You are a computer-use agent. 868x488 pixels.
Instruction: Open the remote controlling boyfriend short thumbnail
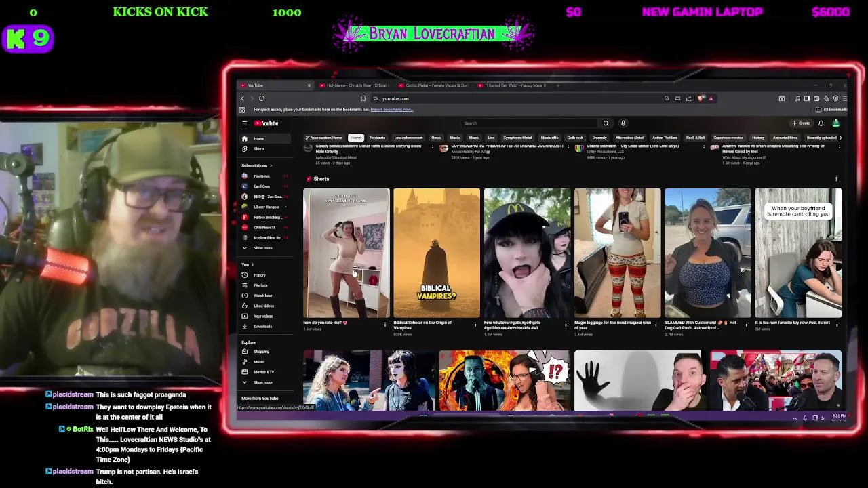point(798,253)
